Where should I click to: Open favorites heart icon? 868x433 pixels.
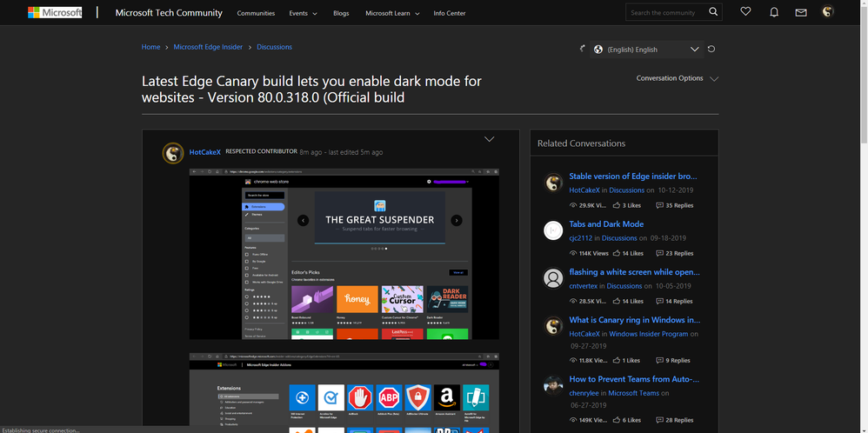tap(745, 11)
